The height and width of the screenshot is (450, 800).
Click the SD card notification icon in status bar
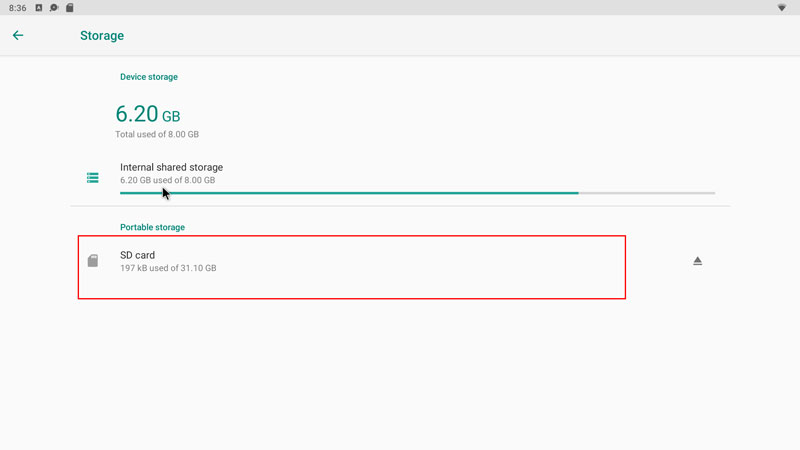coord(69,8)
